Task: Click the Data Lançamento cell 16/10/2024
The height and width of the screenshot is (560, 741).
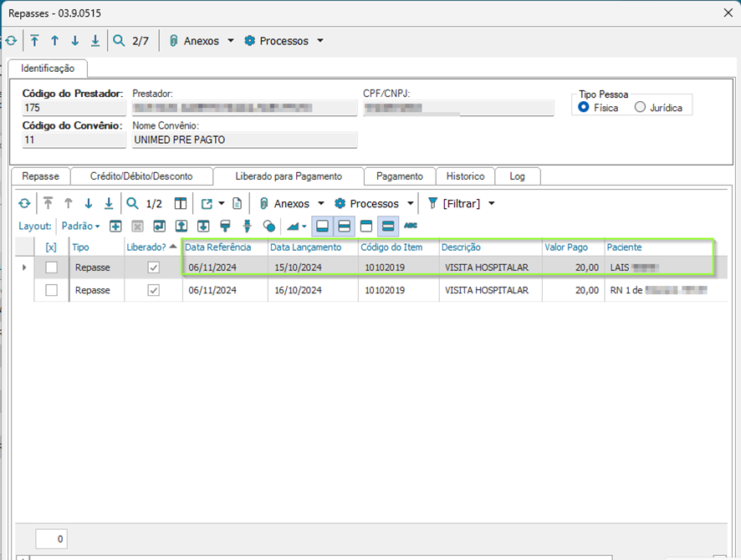Action: click(313, 290)
